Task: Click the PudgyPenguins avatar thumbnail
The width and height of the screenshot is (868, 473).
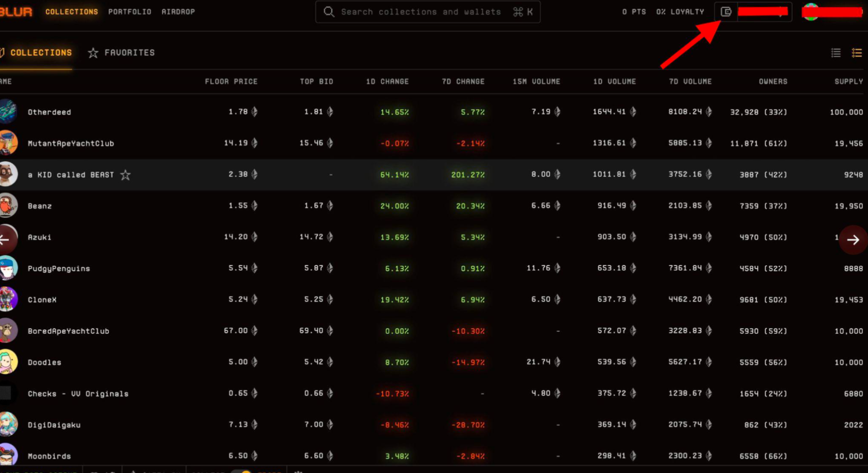Action: [8, 268]
